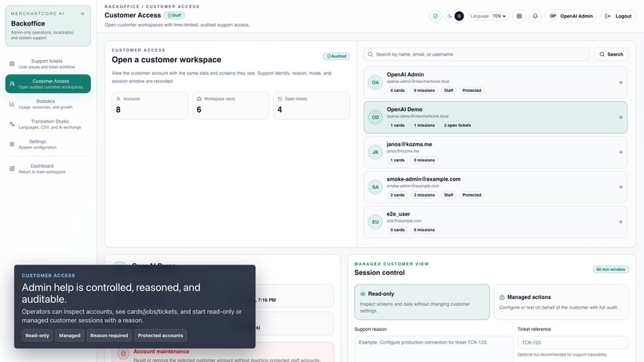Click the magnifier icon inside the search field
The height and width of the screenshot is (362, 644).
(x=371, y=54)
